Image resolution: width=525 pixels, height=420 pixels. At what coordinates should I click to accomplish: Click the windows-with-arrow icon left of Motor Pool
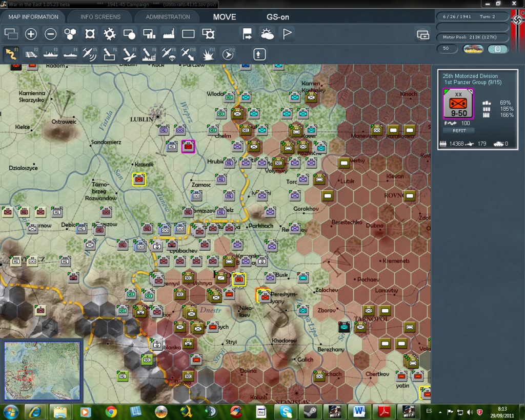click(423, 34)
